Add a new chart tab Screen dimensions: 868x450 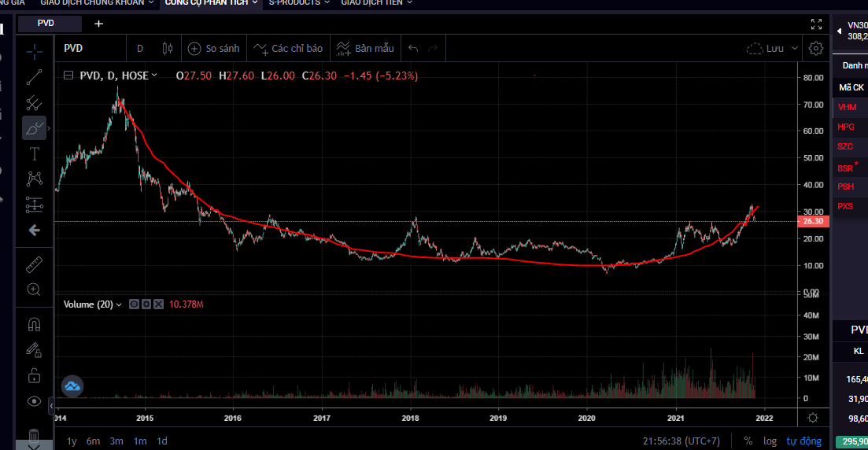pos(98,24)
